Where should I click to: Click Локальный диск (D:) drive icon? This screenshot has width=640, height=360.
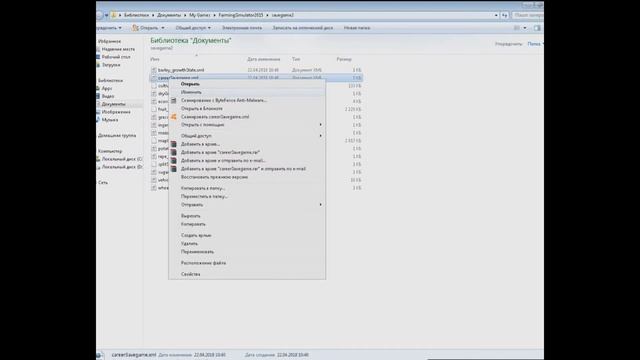[x=98, y=167]
